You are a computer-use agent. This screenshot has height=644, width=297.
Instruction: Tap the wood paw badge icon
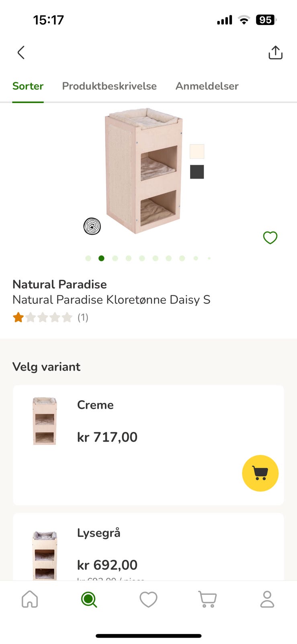click(92, 226)
